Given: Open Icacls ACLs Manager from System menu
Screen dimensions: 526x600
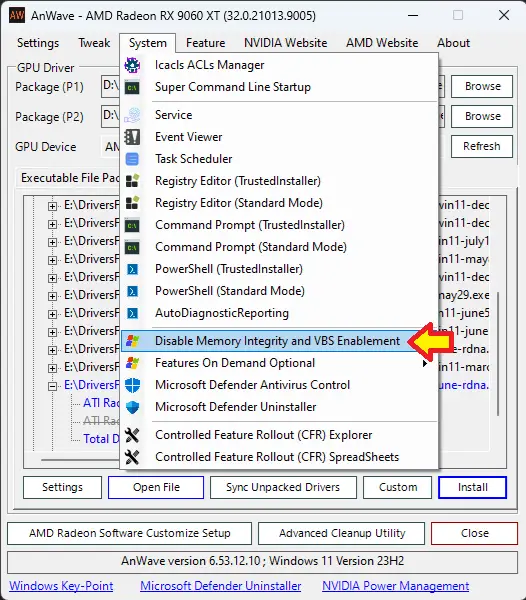Looking at the screenshot, I should [x=279, y=65].
